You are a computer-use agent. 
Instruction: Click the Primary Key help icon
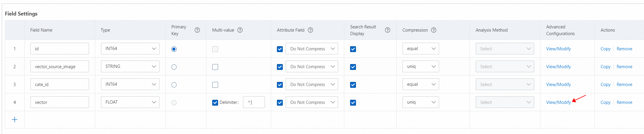pyautogui.click(x=197, y=30)
